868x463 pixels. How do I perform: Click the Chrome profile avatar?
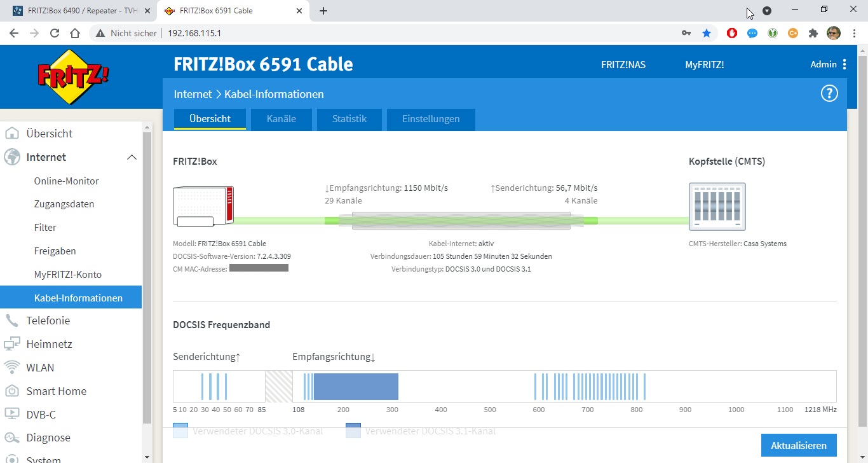pos(834,33)
